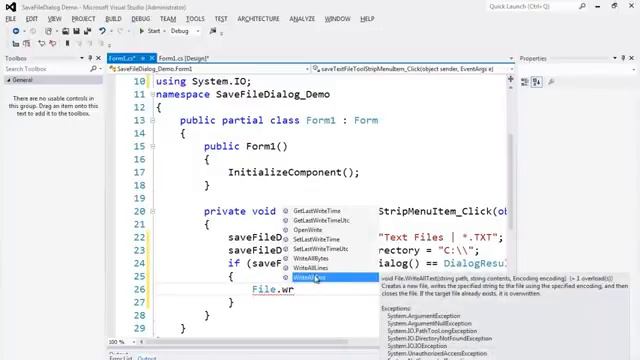Close the Properties panel
The height and width of the screenshot is (360, 640).
(631, 58)
